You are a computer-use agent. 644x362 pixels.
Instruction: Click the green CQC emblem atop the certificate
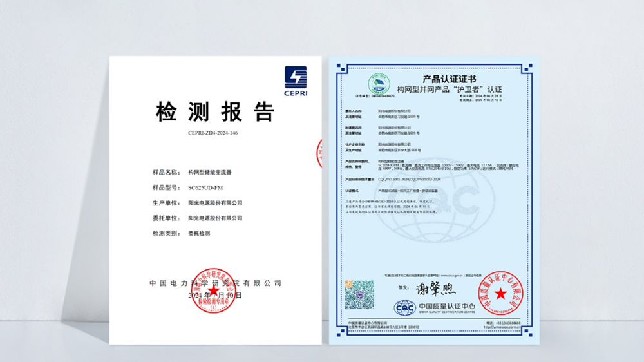click(x=379, y=84)
